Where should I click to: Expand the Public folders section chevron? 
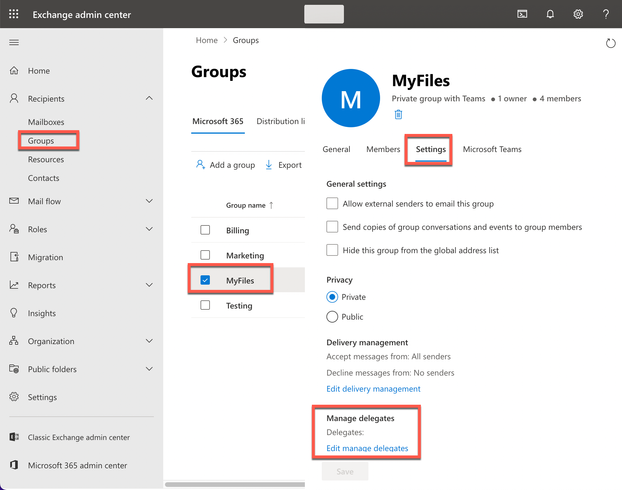[x=149, y=369]
